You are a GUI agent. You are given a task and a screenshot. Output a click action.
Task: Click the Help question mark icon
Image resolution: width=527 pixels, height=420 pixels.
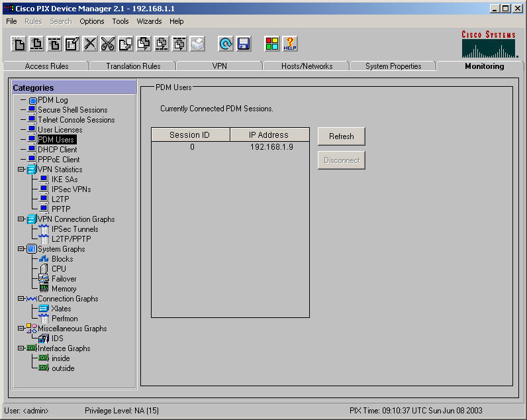[x=290, y=44]
